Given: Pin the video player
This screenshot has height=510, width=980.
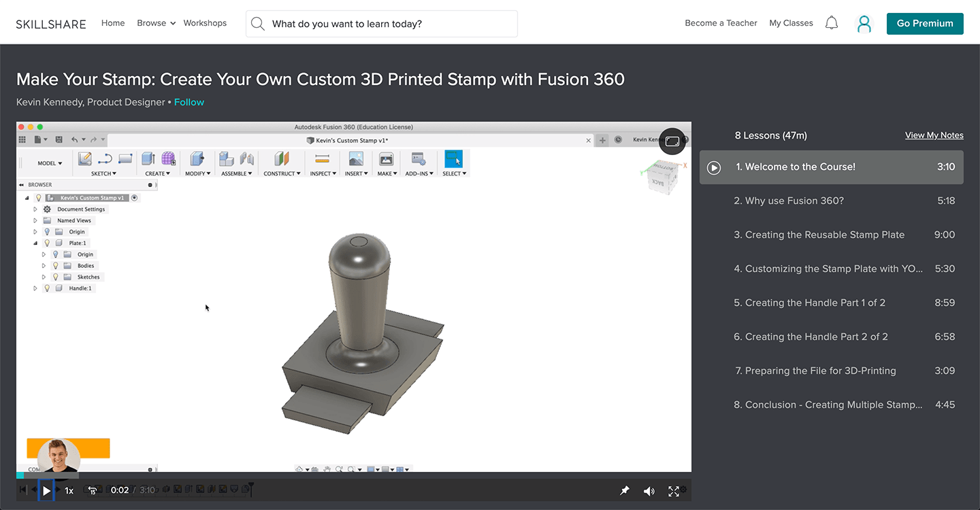Looking at the screenshot, I should coord(625,490).
